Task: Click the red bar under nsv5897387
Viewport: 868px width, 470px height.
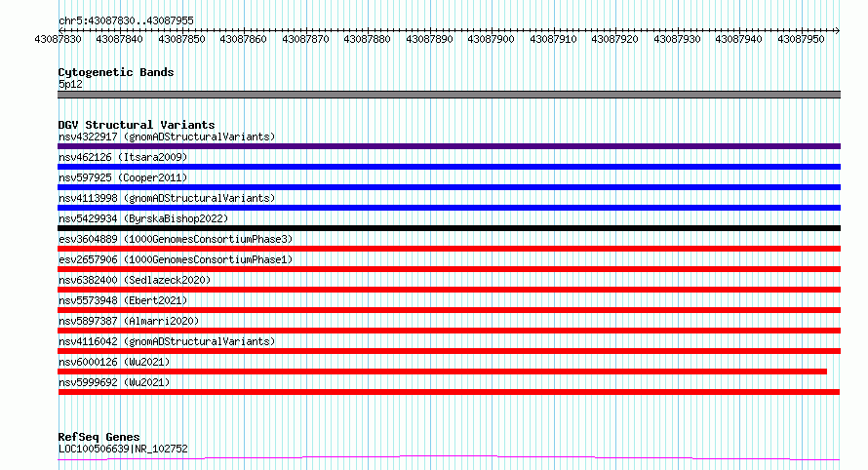Action: (449, 331)
